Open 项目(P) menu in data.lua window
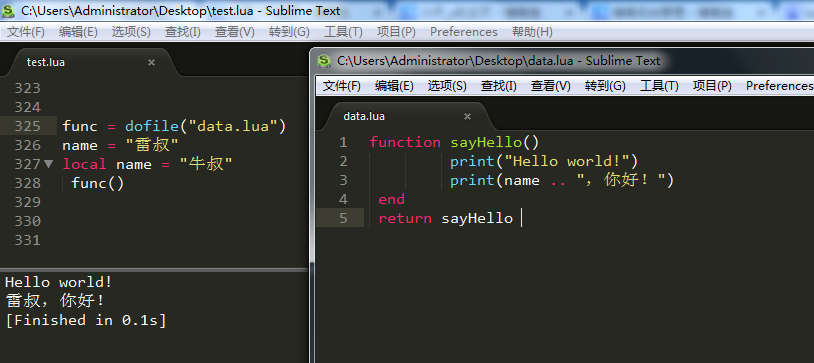This screenshot has width=814, height=363. click(712, 86)
